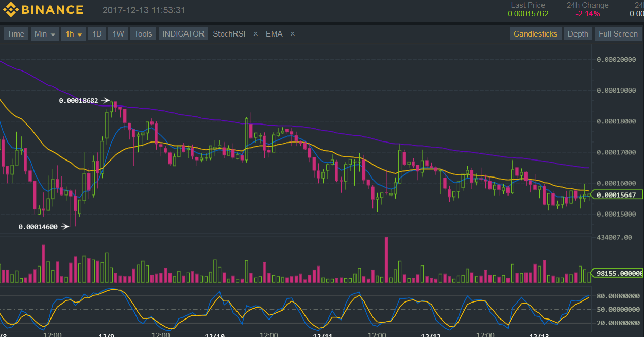Click the Binance logo icon

click(11, 10)
